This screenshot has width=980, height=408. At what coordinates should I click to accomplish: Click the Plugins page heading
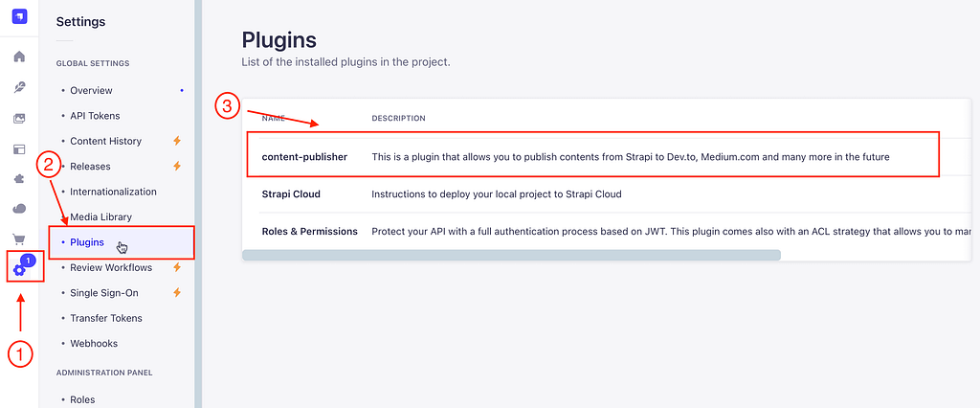click(278, 40)
